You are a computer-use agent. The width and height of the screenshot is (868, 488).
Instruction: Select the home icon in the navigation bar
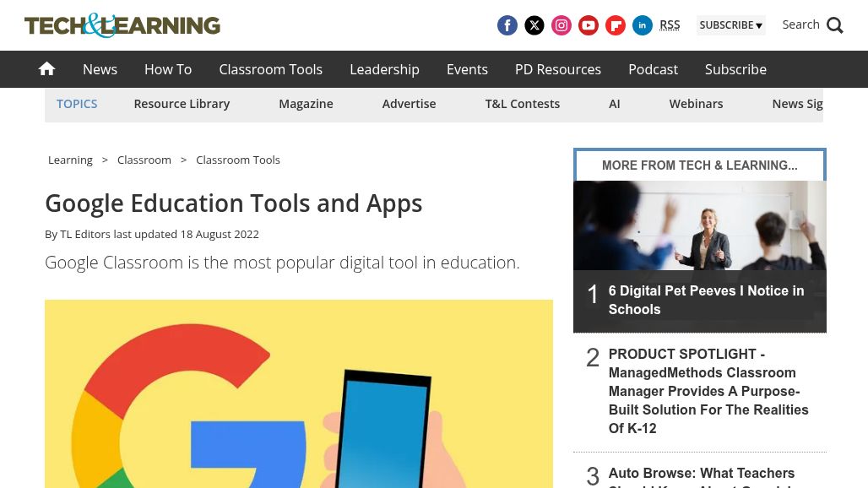pos(46,69)
